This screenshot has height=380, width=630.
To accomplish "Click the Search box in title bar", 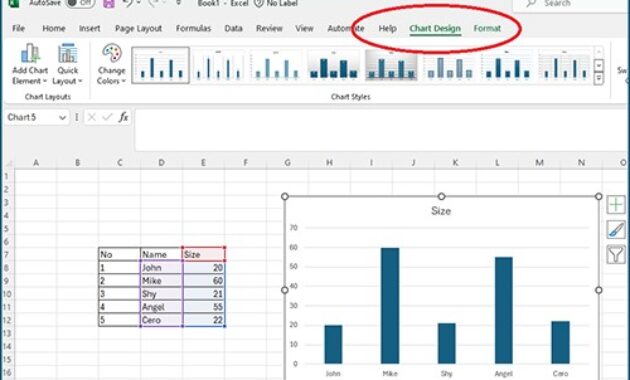I will click(571, 4).
